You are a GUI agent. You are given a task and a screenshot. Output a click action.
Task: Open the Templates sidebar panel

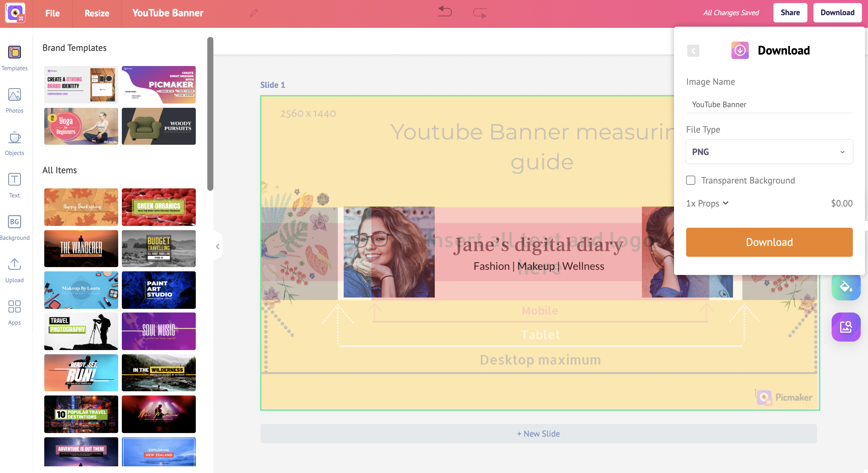click(x=15, y=58)
